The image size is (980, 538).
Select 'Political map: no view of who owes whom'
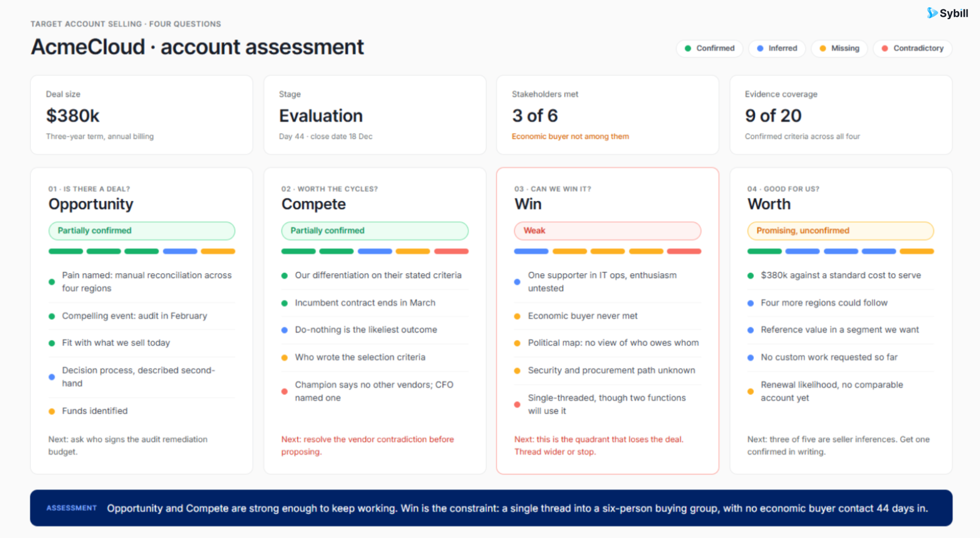[x=608, y=343]
